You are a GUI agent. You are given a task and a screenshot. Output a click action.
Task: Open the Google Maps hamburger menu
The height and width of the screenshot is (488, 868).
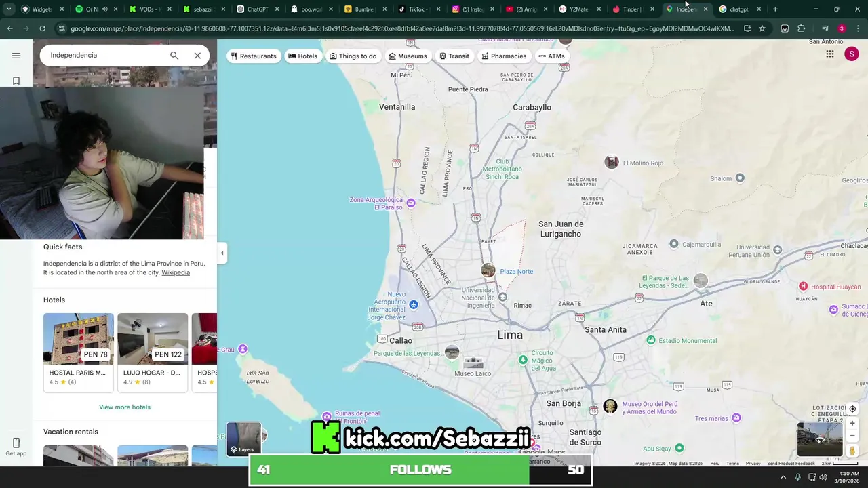pyautogui.click(x=16, y=56)
